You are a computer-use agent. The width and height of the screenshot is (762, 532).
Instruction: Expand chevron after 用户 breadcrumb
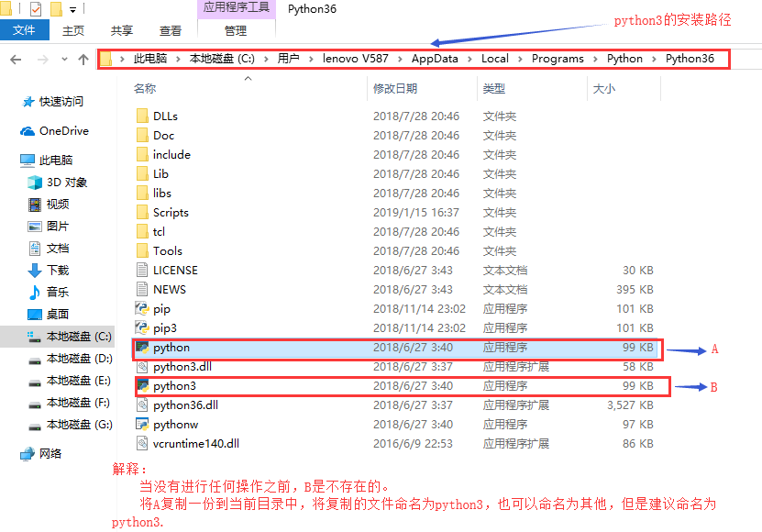311,60
